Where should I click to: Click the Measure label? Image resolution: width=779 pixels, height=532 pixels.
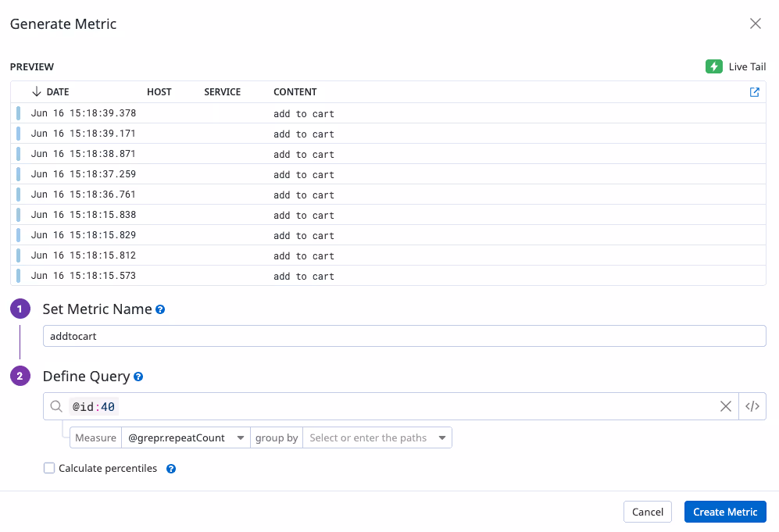[x=95, y=437]
